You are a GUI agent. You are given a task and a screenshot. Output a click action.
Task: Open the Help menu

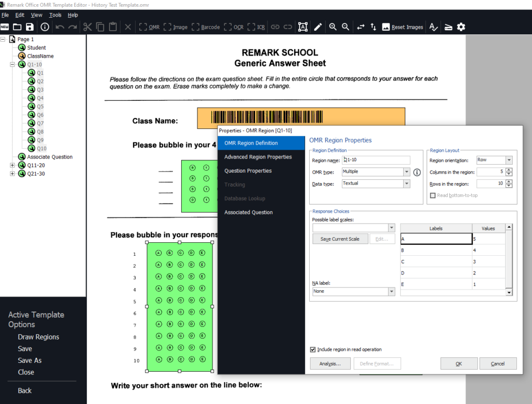(x=73, y=15)
